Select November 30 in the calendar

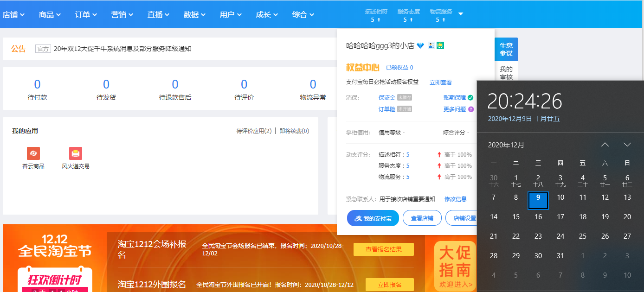coord(494,180)
